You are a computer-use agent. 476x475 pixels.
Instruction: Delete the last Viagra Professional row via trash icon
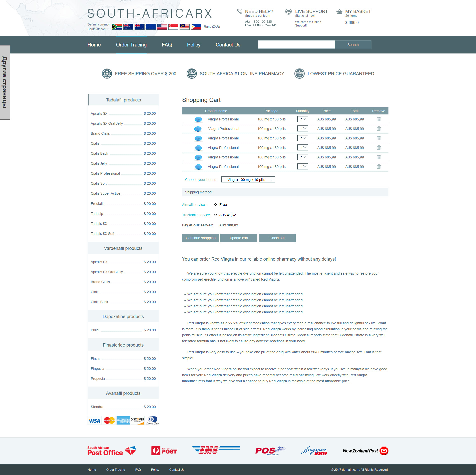pyautogui.click(x=379, y=167)
